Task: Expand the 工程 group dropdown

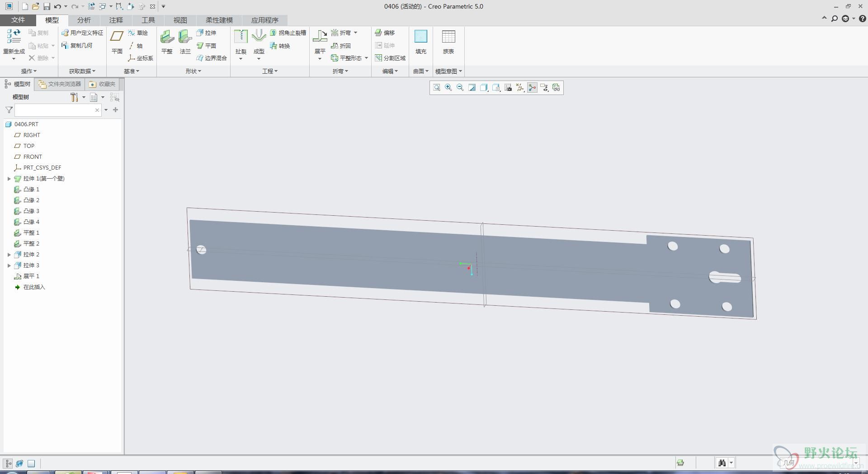Action: [270, 71]
